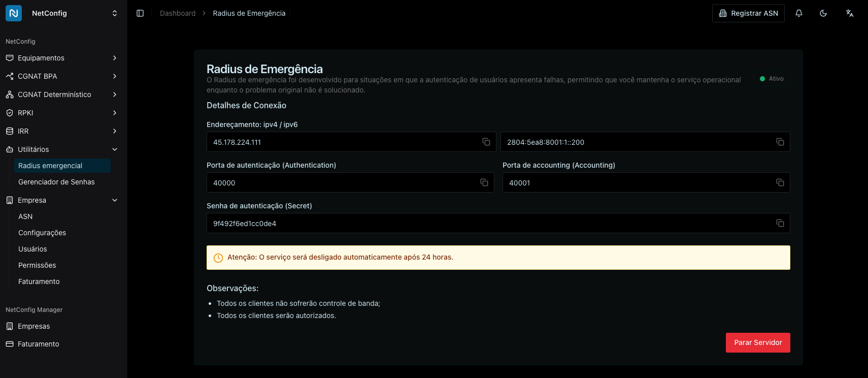Select Faturamento under Empresa
This screenshot has width=868, height=378.
[39, 281]
